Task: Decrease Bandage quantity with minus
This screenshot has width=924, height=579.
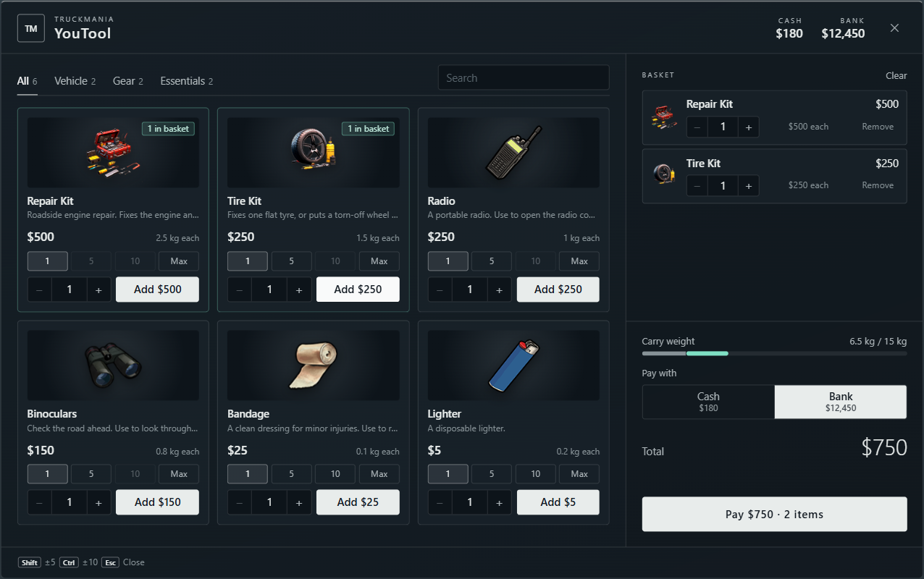Action: tap(240, 502)
